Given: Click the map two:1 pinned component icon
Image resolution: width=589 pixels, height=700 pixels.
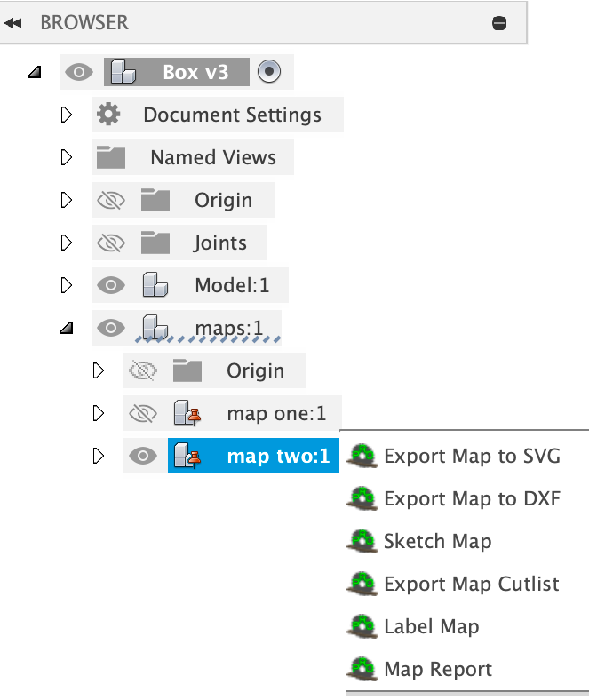Looking at the screenshot, I should click(x=187, y=456).
